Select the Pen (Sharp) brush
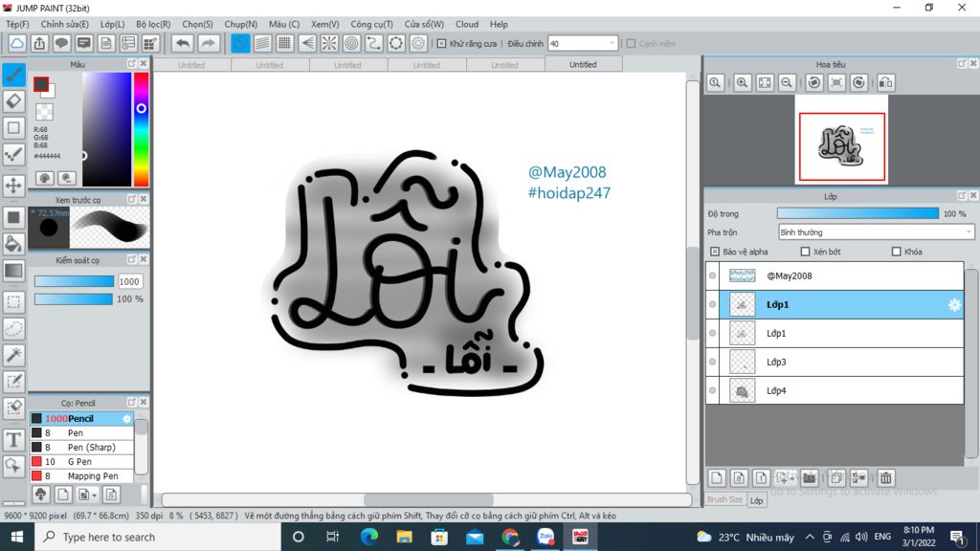The image size is (980, 551). pyautogui.click(x=82, y=448)
